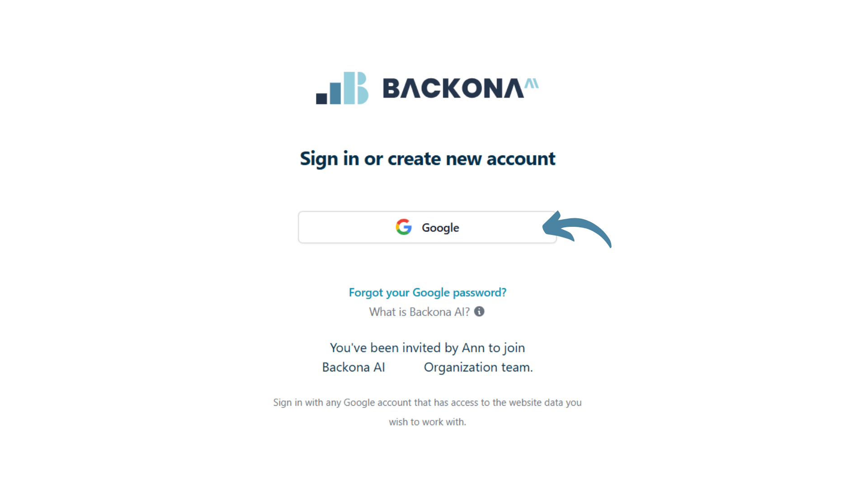Click the light blue B shape in logo

(x=363, y=88)
